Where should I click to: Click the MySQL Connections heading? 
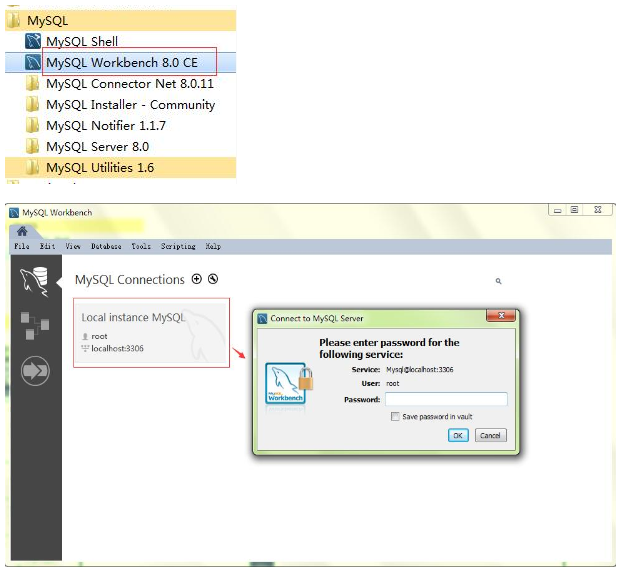130,280
